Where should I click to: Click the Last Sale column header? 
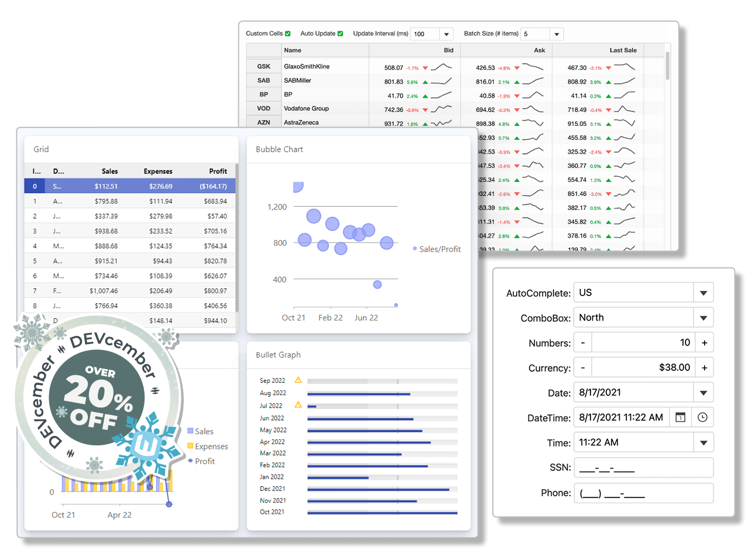623,50
